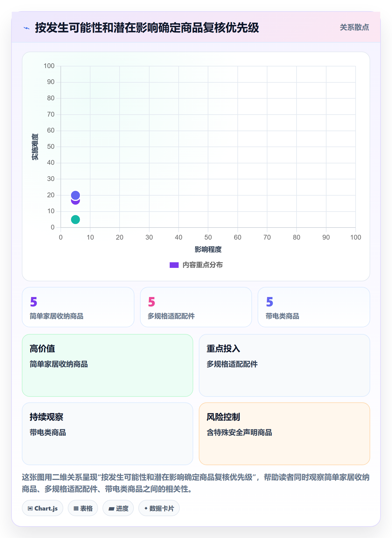Open the 带电类商品 stat card
The image size is (392, 538).
click(314, 307)
